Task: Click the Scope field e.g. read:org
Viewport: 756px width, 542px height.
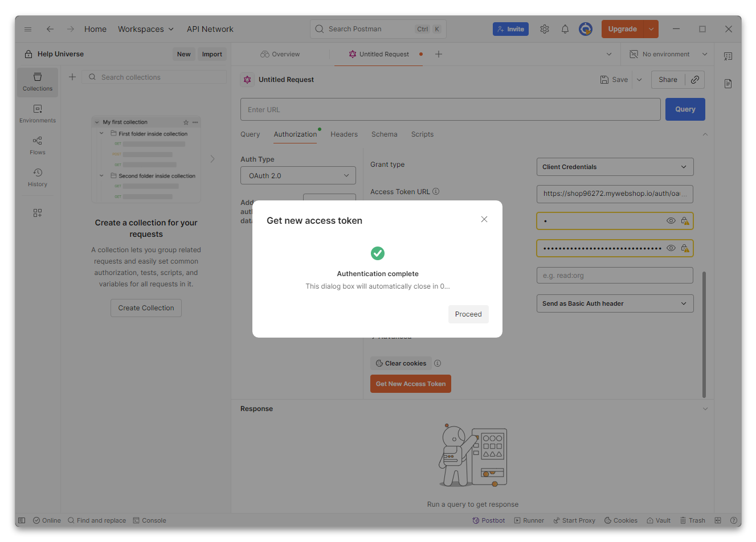Action: point(615,276)
